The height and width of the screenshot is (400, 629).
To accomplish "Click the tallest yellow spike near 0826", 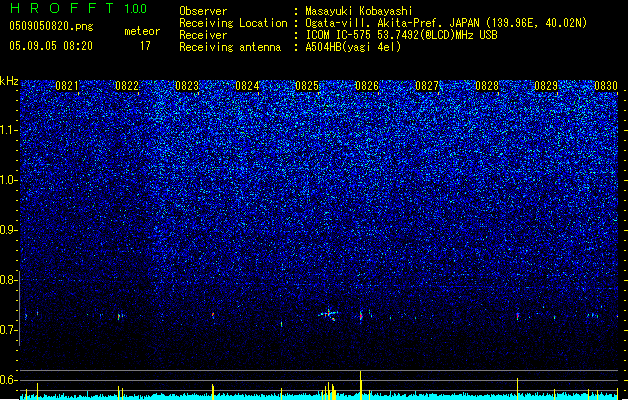I will [x=361, y=385].
